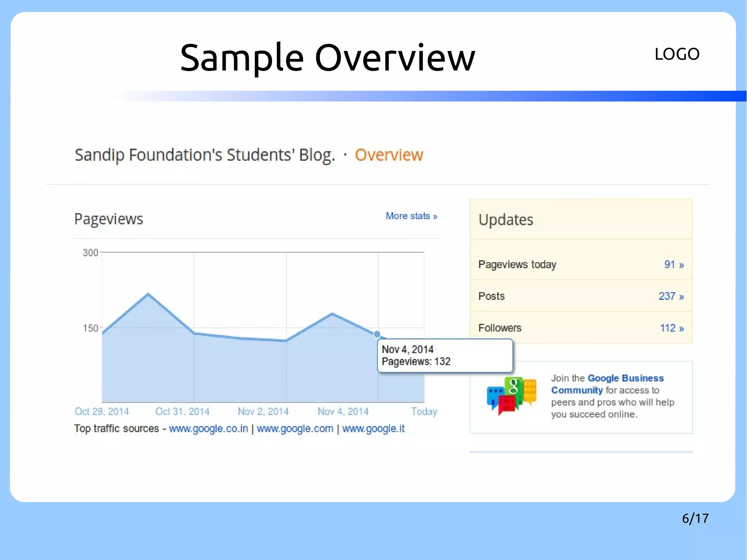Viewport: 747px width, 560px height.
Task: Click the 300 y-axis value
Action: tap(90, 252)
